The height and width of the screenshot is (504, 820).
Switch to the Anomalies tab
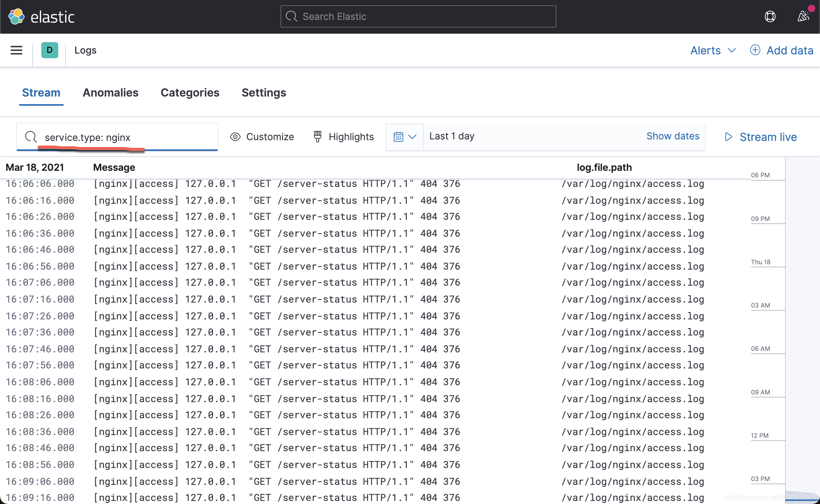tap(110, 93)
